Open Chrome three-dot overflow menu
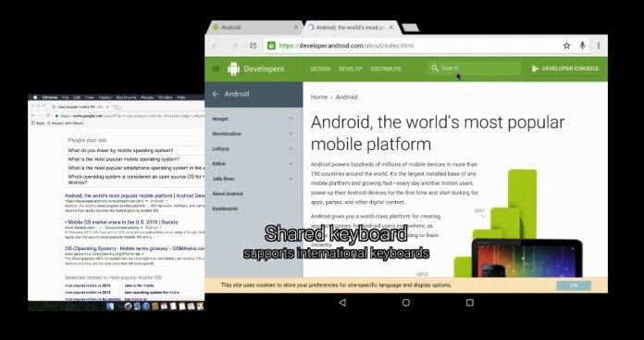The height and width of the screenshot is (340, 644). tap(599, 45)
